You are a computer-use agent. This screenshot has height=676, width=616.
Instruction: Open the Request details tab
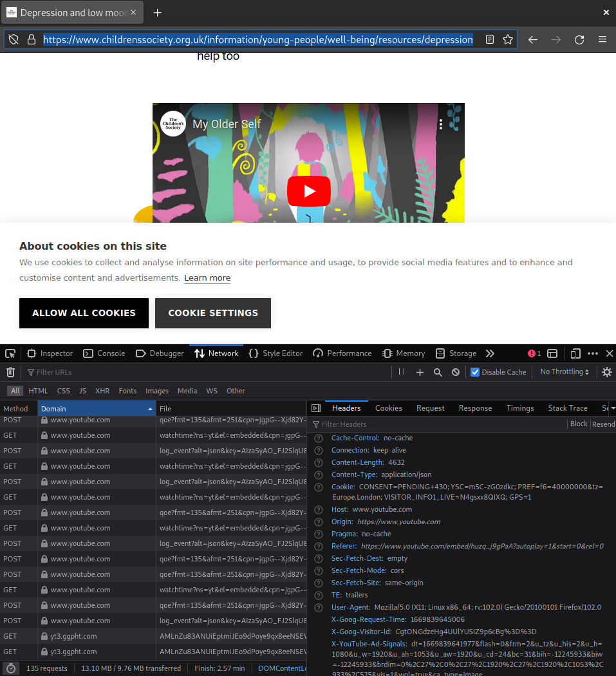tap(430, 408)
